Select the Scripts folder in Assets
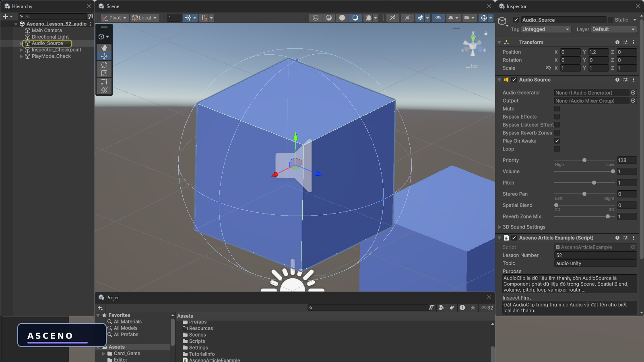Viewport: 644px width, 362px height. pos(197,341)
